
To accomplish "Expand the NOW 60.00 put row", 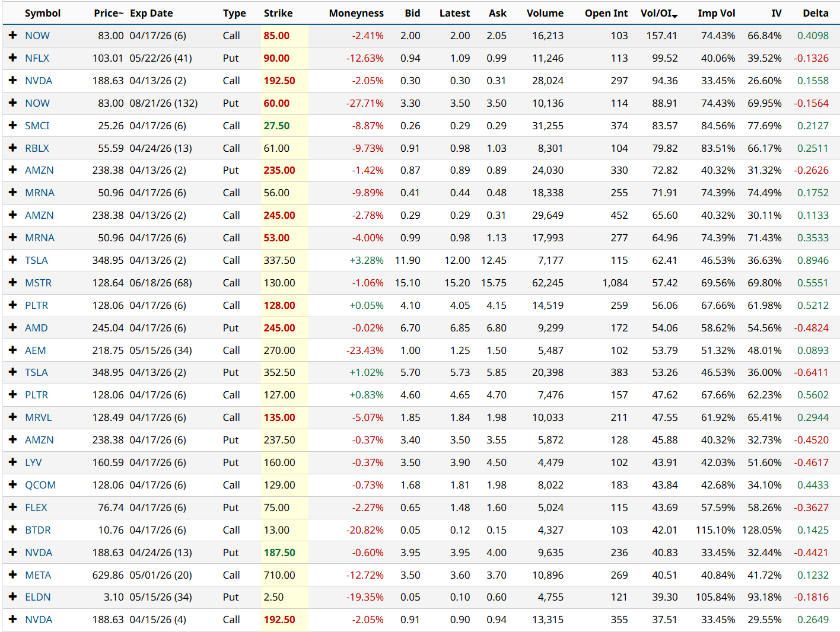I will (x=12, y=103).
